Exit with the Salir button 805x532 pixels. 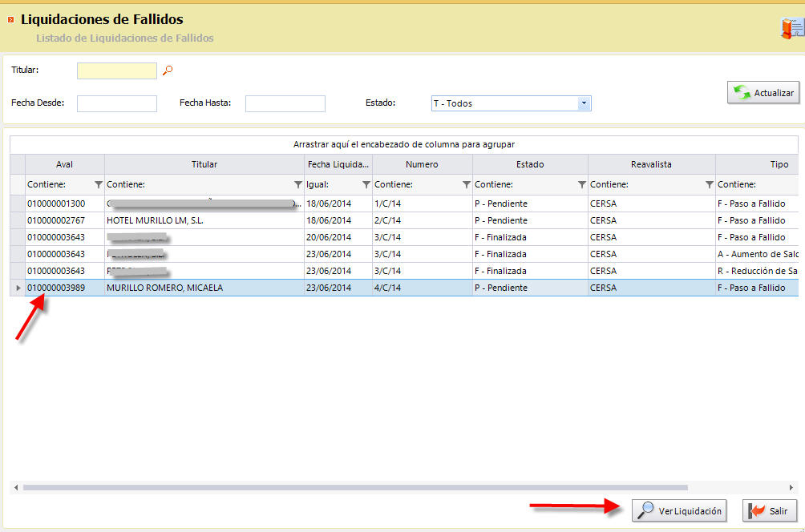pyautogui.click(x=770, y=511)
